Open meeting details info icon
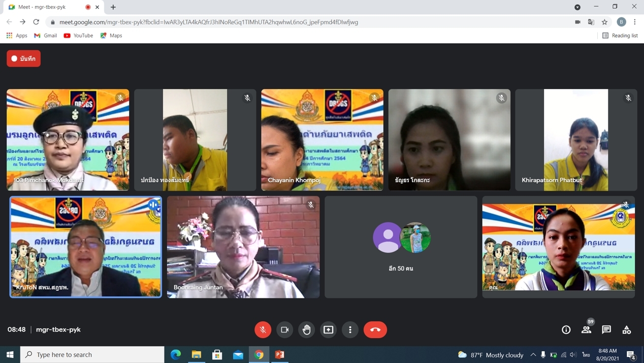The width and height of the screenshot is (644, 363). pyautogui.click(x=566, y=329)
